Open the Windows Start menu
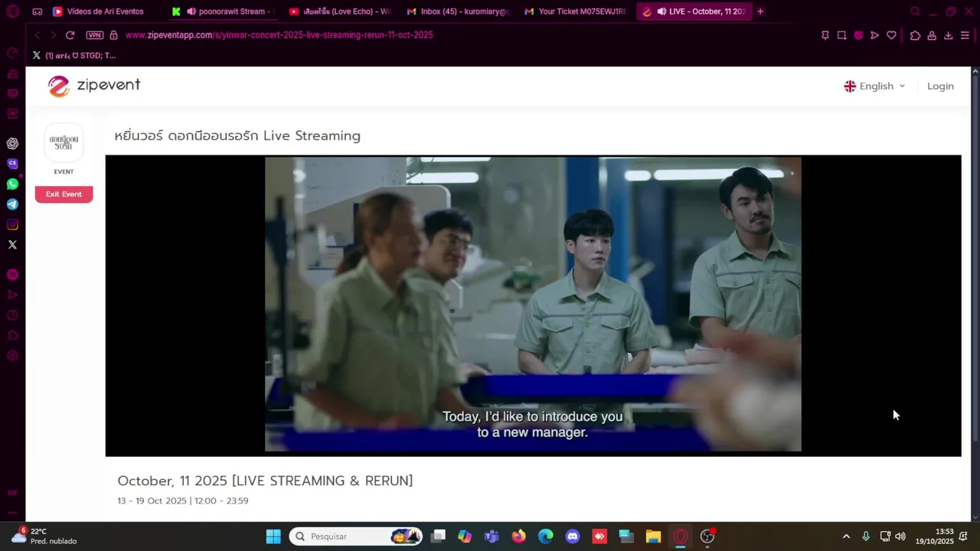The image size is (980, 551). point(273,536)
